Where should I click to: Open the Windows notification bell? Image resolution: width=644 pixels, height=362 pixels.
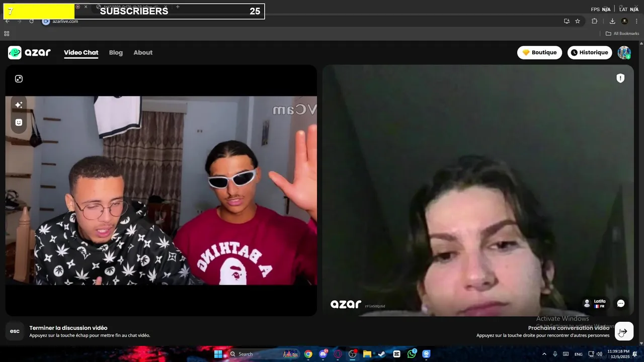pyautogui.click(x=635, y=354)
